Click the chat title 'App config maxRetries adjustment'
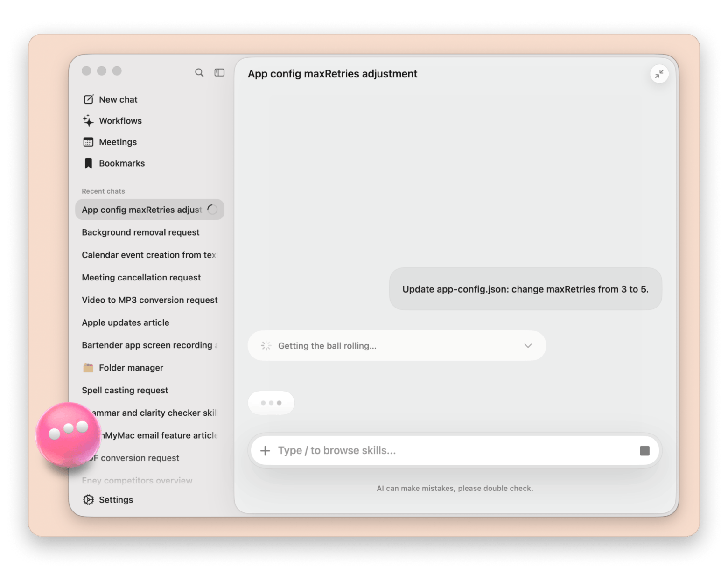 [x=332, y=74]
